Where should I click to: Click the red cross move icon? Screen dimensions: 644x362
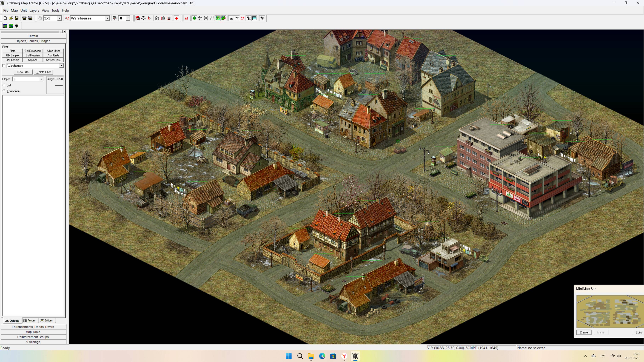coord(177,18)
